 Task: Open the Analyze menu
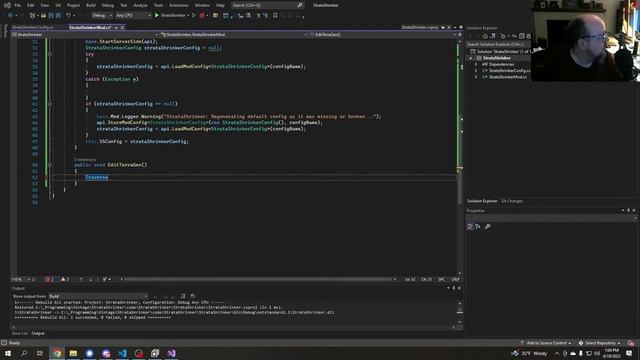pos(140,5)
